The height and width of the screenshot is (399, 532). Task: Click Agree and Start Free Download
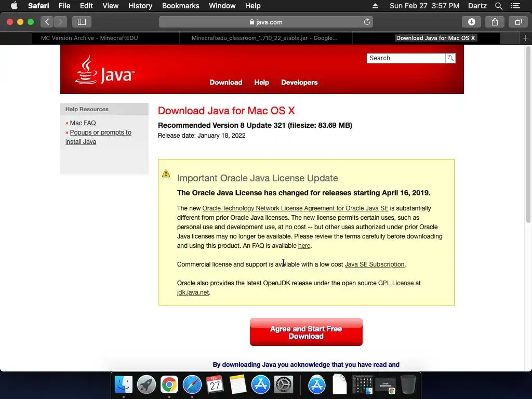coord(306,332)
